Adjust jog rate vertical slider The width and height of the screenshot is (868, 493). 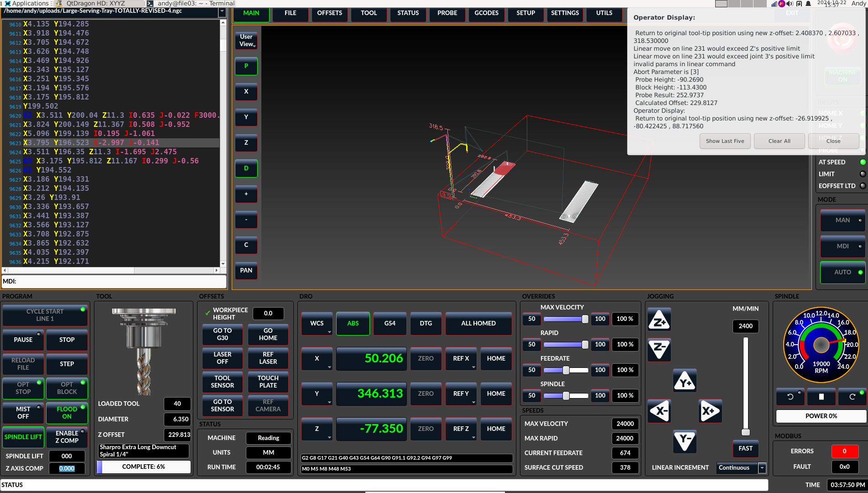point(746,386)
